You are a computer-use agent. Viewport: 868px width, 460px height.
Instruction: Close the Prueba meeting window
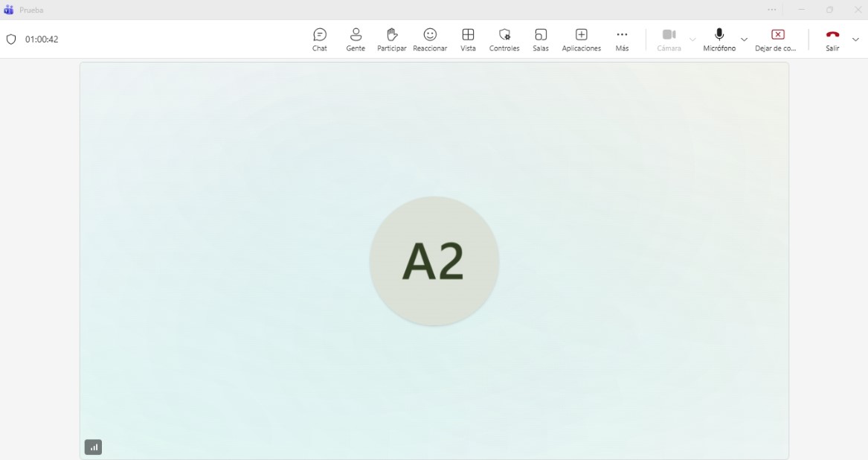click(x=858, y=10)
